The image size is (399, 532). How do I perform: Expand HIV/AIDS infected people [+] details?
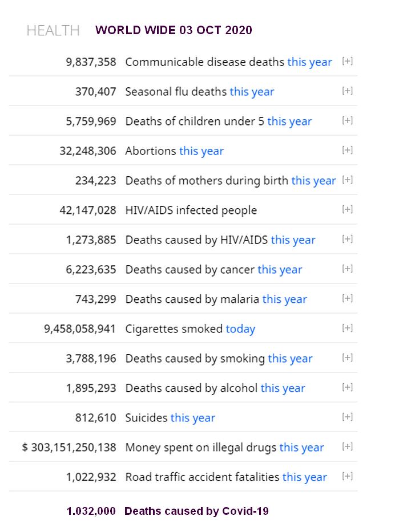pyautogui.click(x=347, y=210)
